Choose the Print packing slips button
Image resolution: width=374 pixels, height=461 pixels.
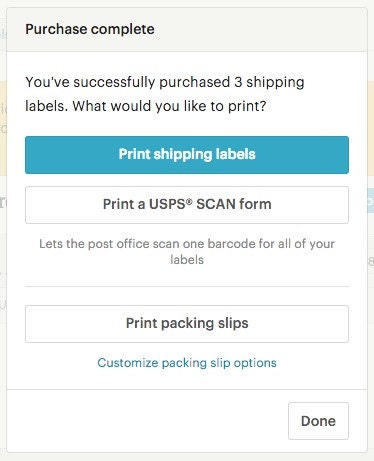tap(187, 324)
